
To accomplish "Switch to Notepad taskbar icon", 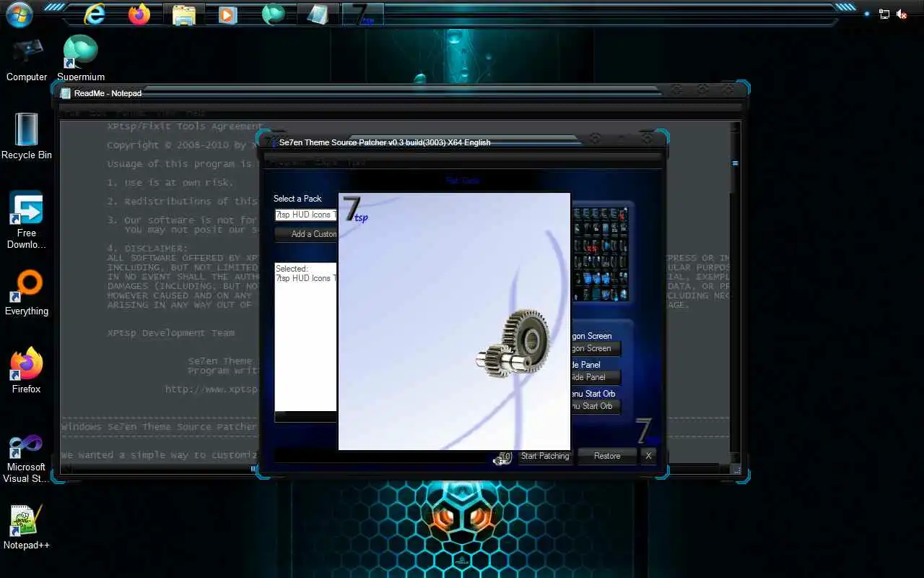I will (318, 14).
